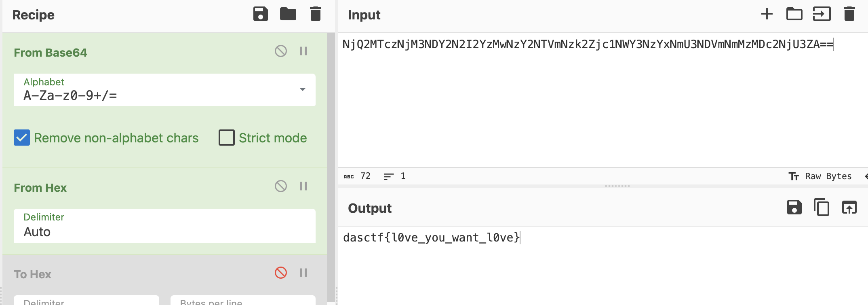Screen dimensions: 868x305
Task: Uncheck Remove non-alphabet chars
Action: (22, 138)
